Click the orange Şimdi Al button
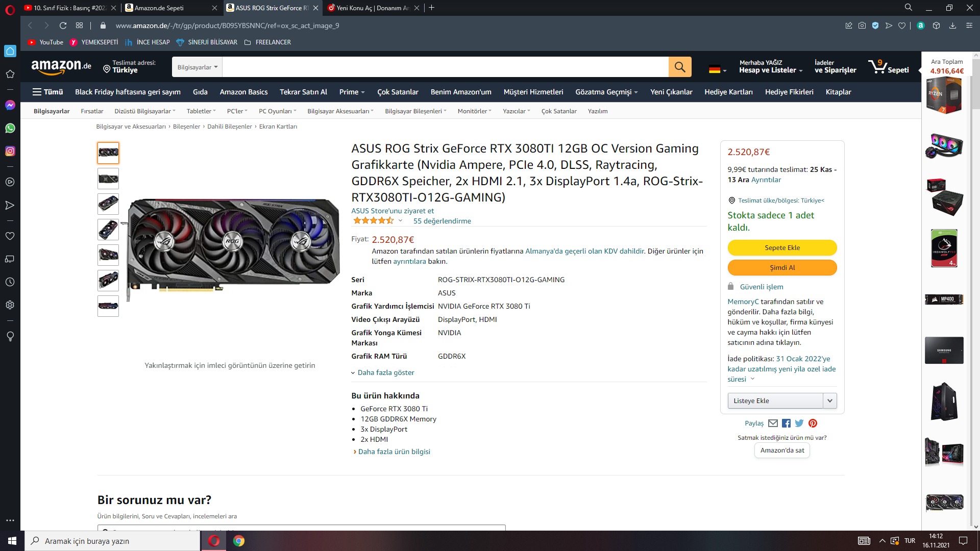Viewport: 980px width, 551px height. (782, 267)
